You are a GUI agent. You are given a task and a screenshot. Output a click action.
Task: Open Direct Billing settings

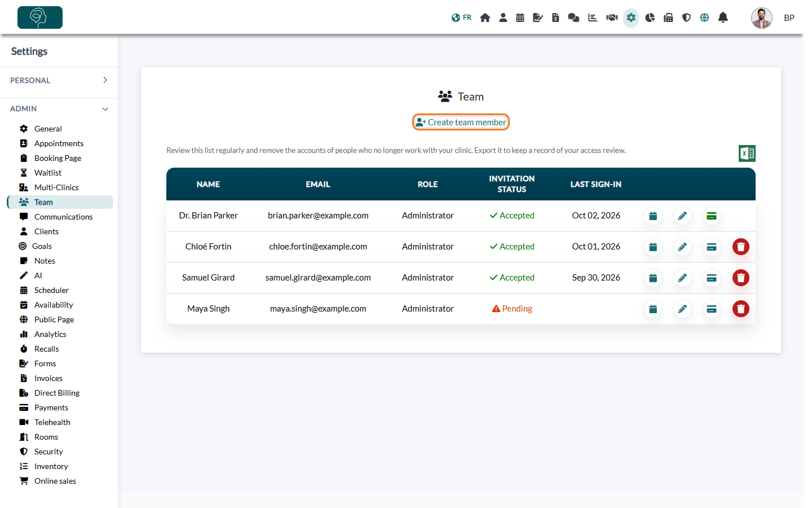pos(56,393)
